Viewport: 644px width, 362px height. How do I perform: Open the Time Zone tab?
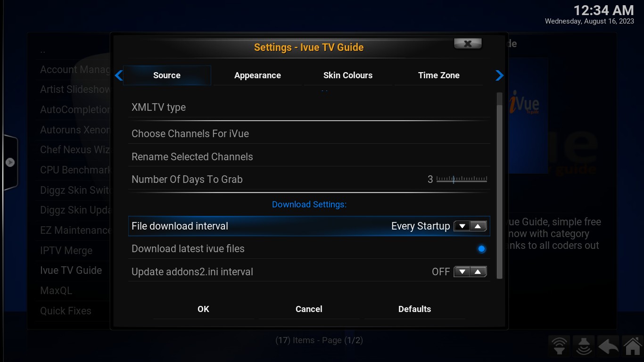click(439, 75)
